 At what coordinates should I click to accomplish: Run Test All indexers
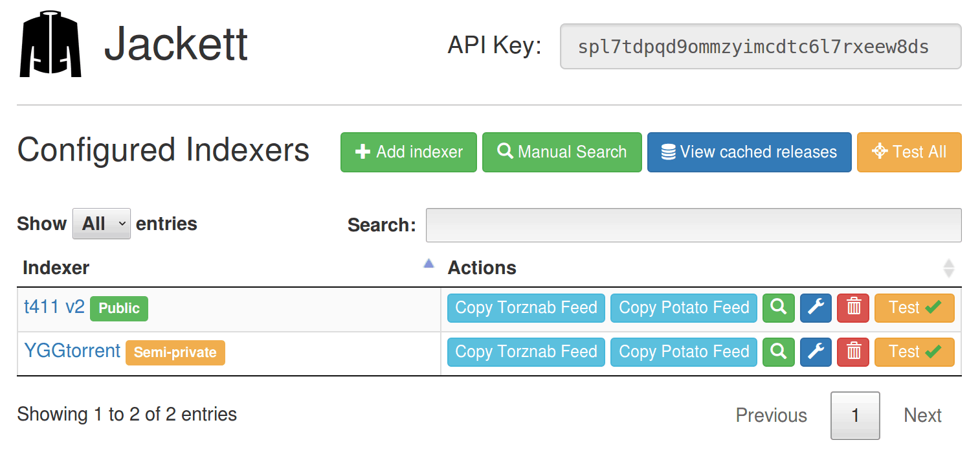(909, 152)
